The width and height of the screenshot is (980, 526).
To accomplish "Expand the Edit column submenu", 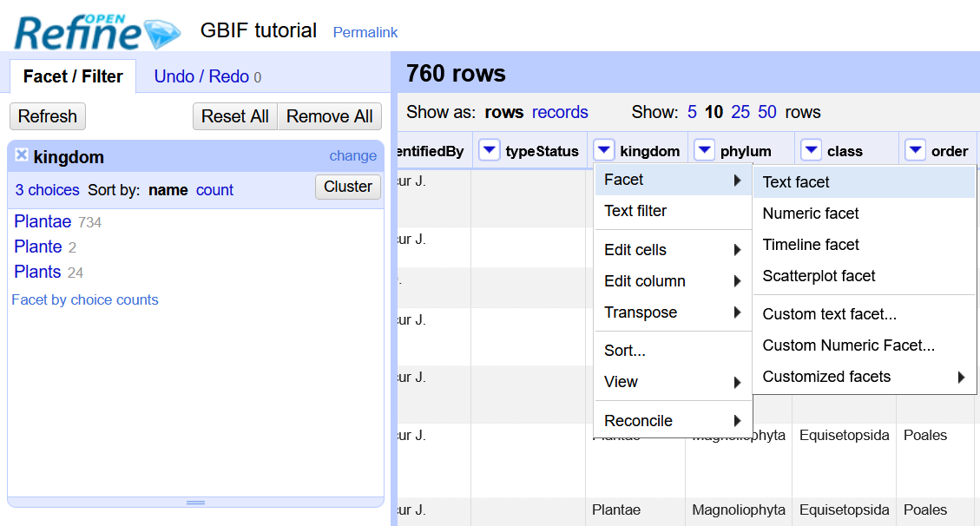I will tap(673, 281).
